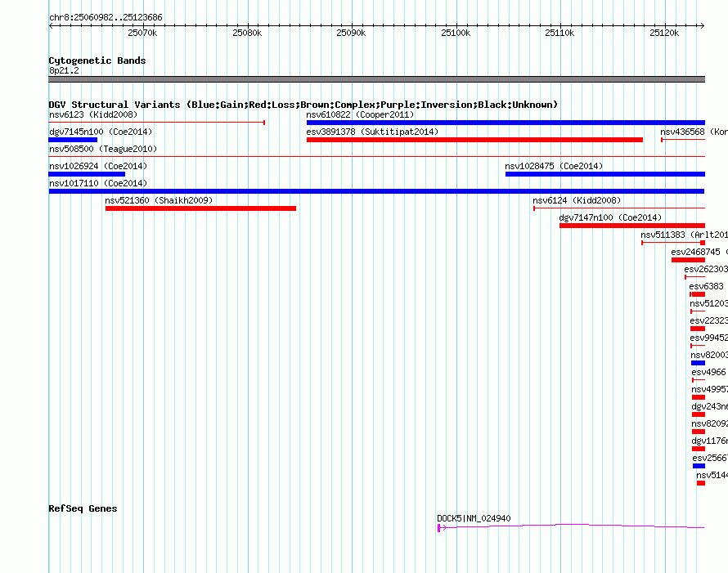
Task: Click the red esv6383 loss bar
Action: [698, 294]
